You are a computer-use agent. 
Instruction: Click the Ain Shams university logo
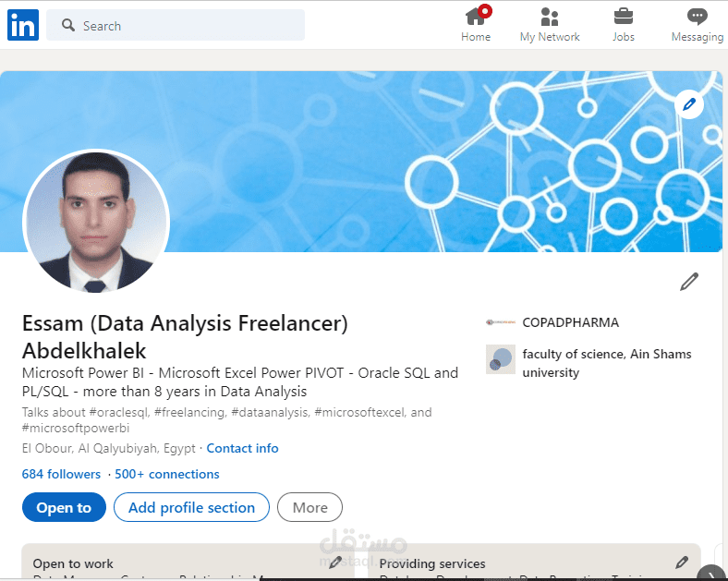(x=501, y=359)
